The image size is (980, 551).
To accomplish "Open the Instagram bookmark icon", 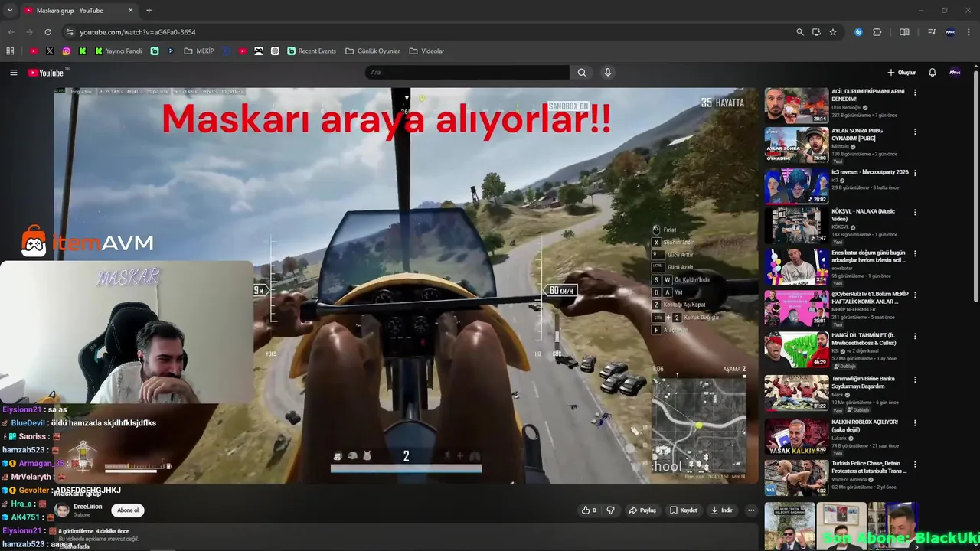I will pos(67,51).
